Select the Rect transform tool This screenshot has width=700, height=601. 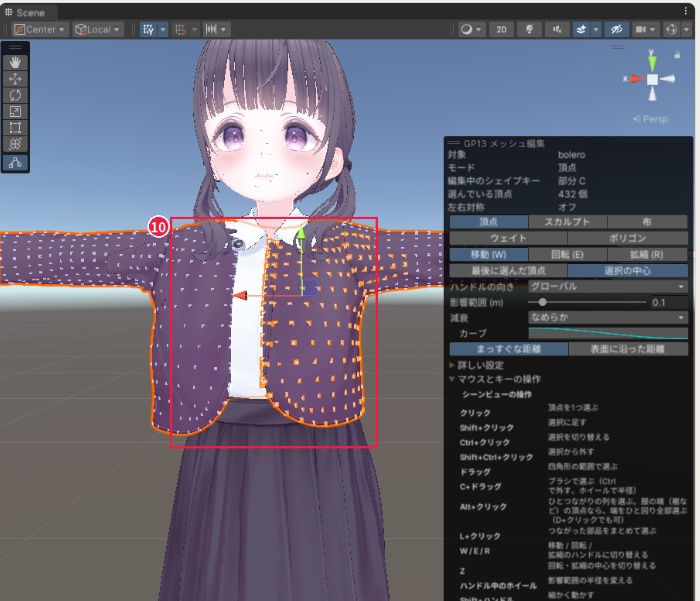point(15,128)
